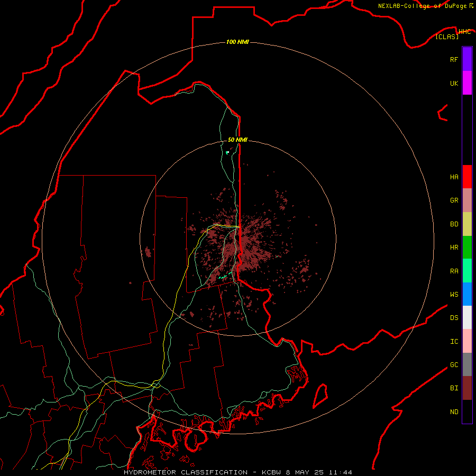476x476 pixels.
Task: Click the ND legend label text
Action: 454,412
